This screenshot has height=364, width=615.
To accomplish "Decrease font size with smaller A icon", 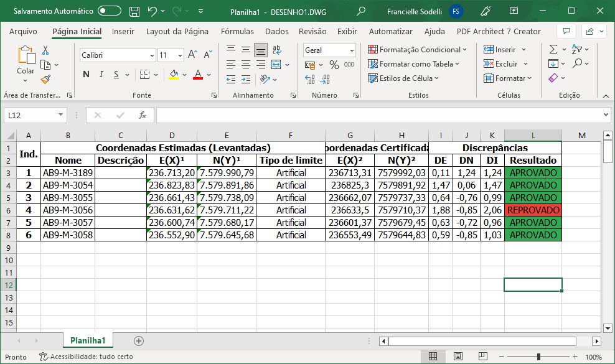I will point(208,55).
